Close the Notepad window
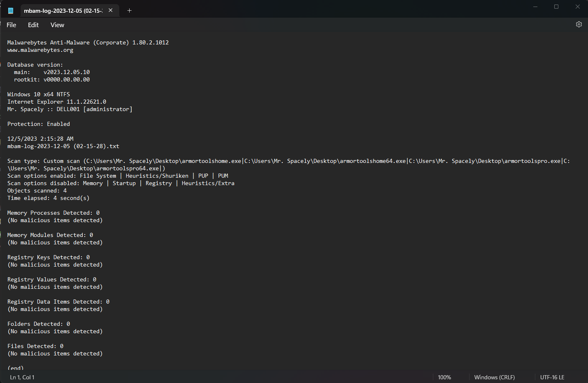 coord(577,7)
